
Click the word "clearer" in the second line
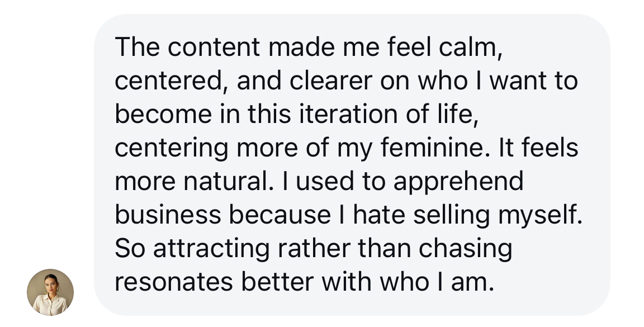click(x=331, y=80)
